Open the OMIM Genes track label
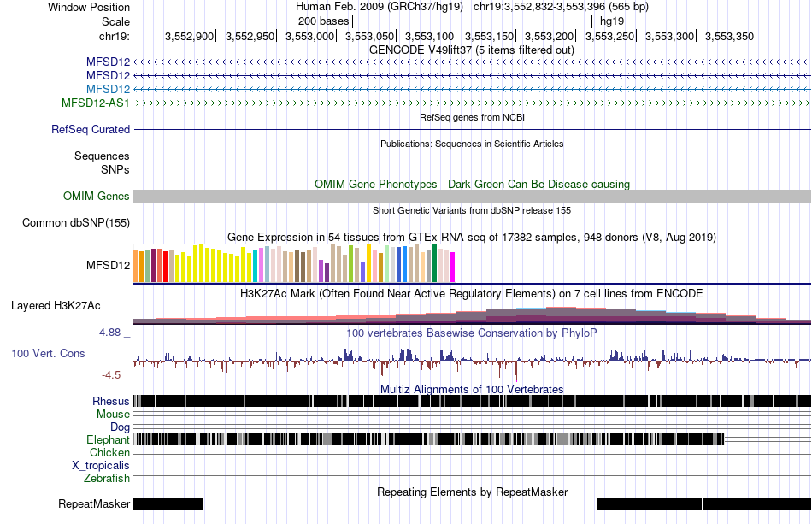 [x=97, y=196]
